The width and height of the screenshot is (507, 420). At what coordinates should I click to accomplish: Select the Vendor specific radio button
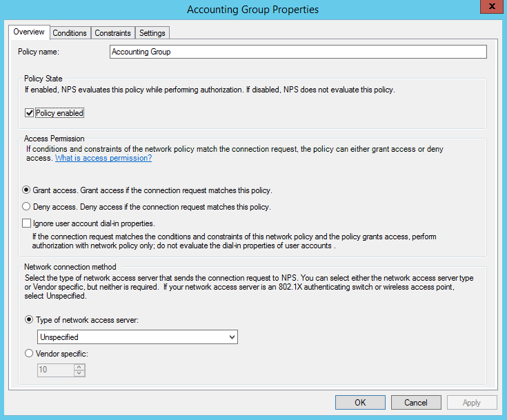click(29, 353)
